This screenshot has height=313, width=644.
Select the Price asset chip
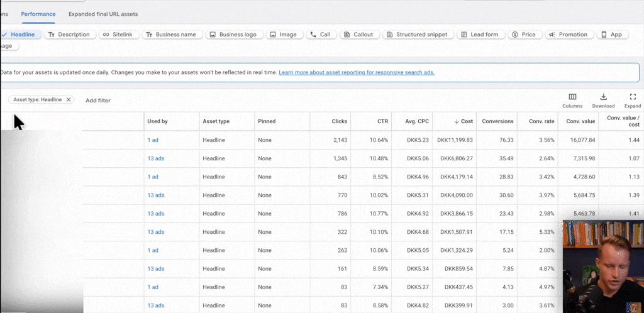pos(523,35)
